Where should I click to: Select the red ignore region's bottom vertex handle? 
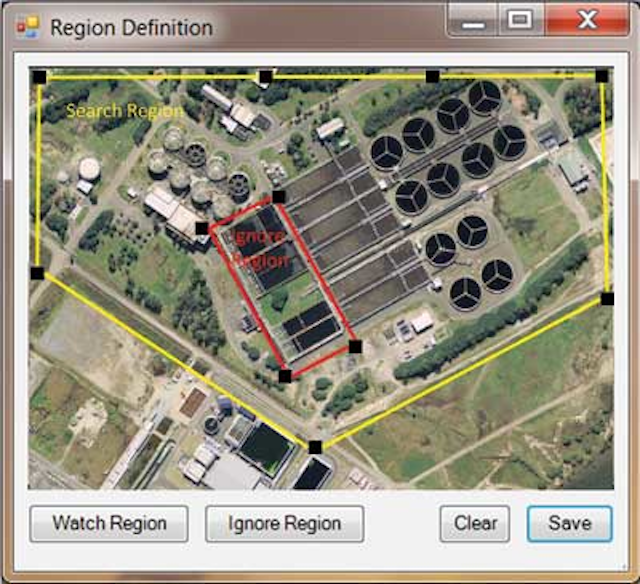click(285, 376)
